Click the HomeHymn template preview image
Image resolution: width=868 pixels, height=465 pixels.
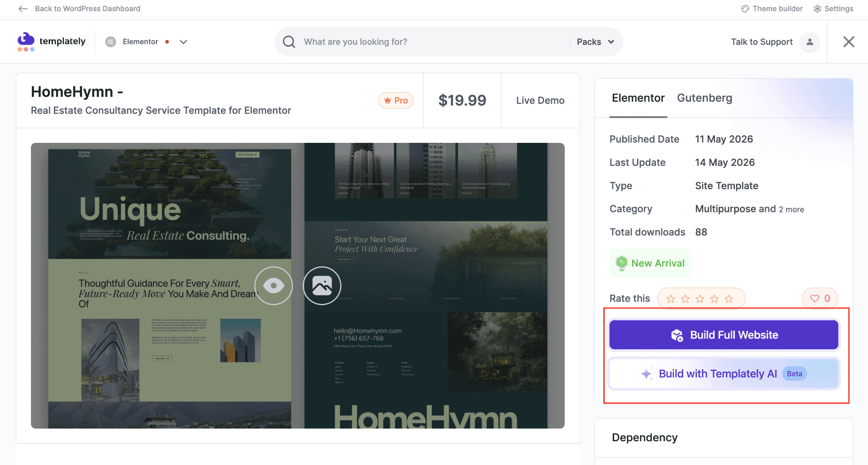298,285
